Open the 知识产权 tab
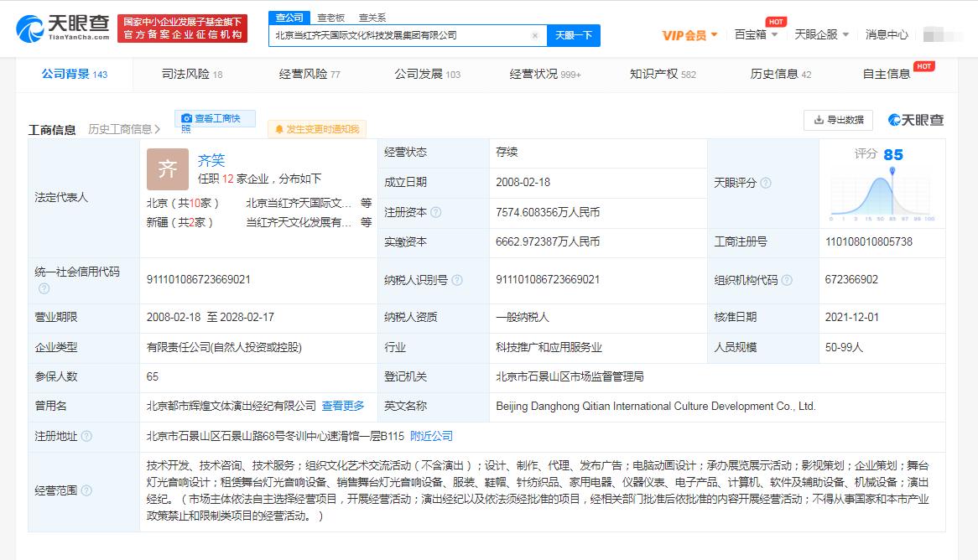 point(663,75)
